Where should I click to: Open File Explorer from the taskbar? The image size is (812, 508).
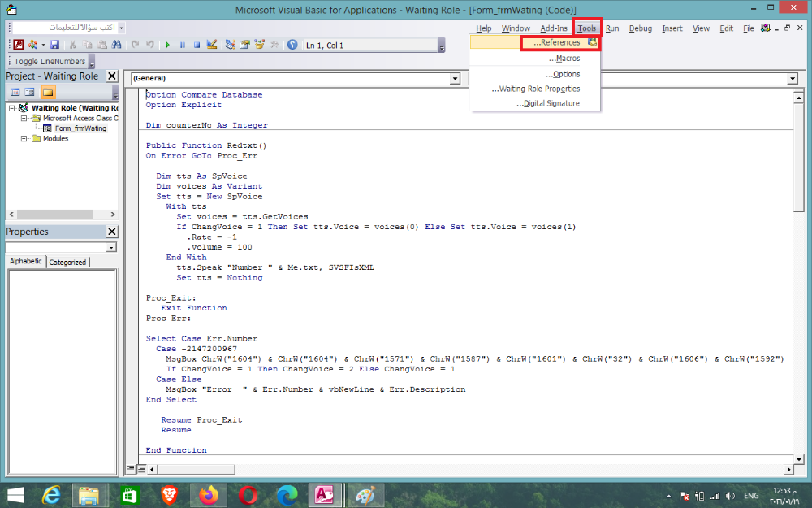click(89, 496)
